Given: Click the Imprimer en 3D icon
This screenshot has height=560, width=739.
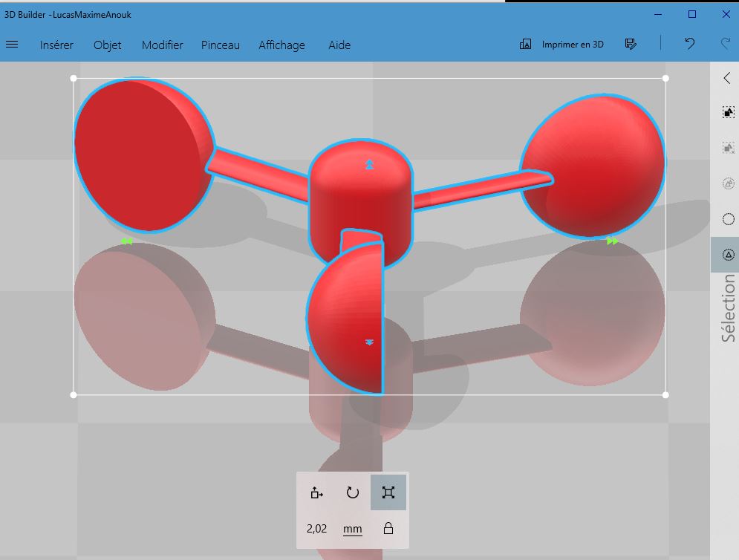Looking at the screenshot, I should [526, 45].
